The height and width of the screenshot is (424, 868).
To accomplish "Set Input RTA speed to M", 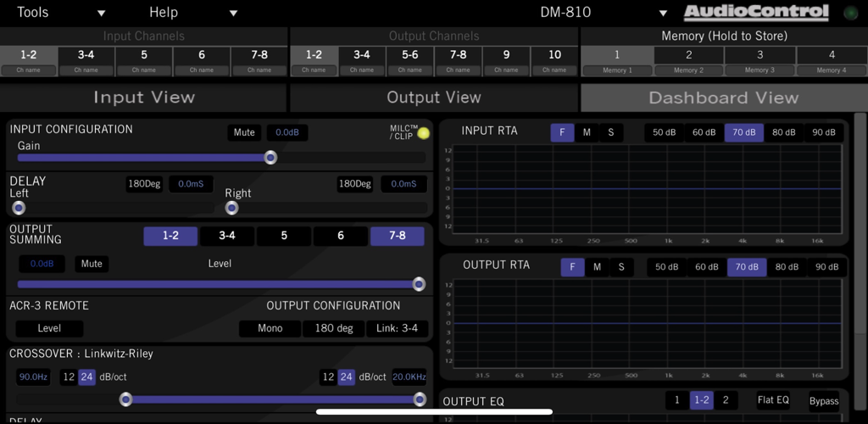I will click(587, 133).
